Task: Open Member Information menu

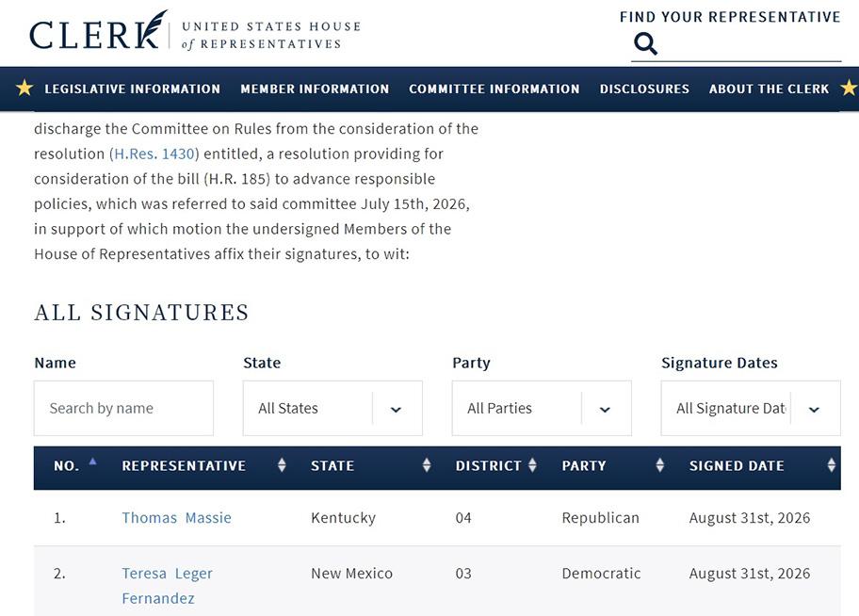Action: click(315, 89)
